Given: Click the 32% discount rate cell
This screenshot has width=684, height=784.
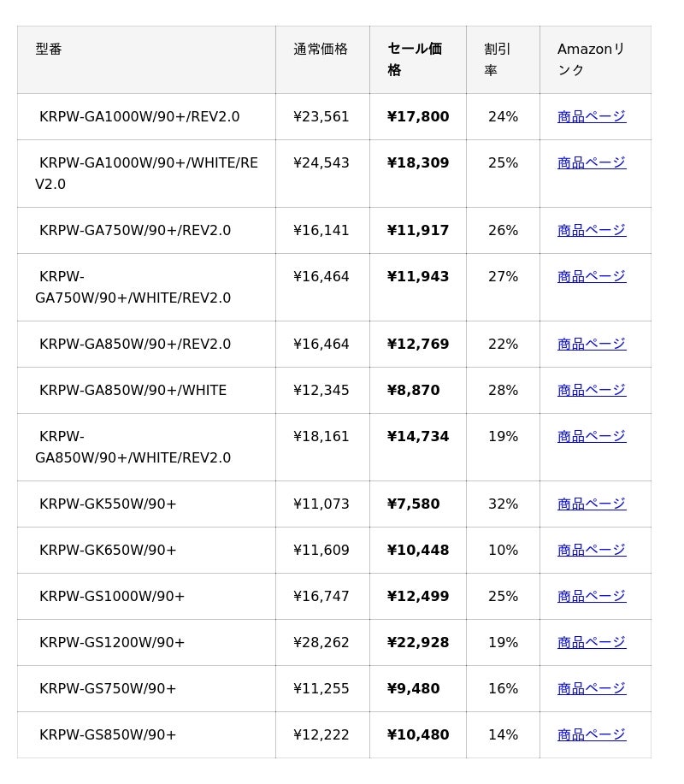Looking at the screenshot, I should [503, 504].
